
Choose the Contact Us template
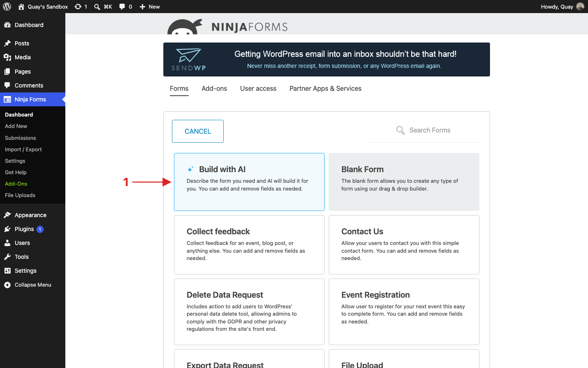(x=404, y=245)
